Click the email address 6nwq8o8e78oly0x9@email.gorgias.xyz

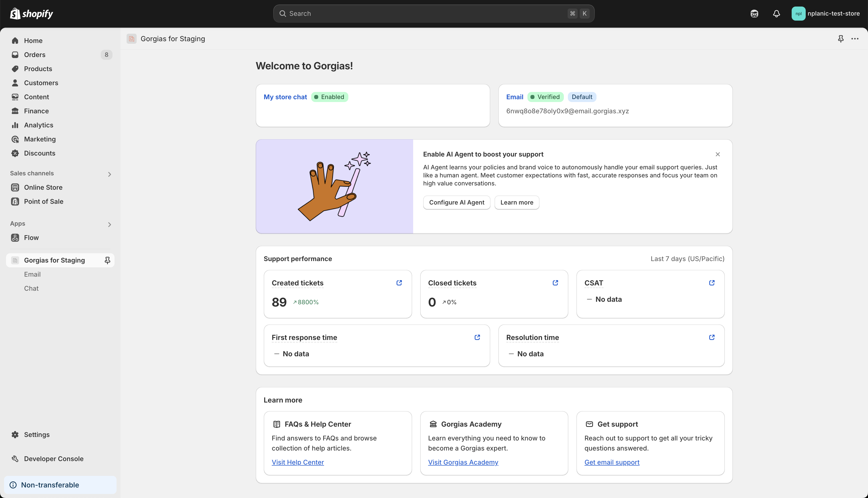(x=568, y=111)
